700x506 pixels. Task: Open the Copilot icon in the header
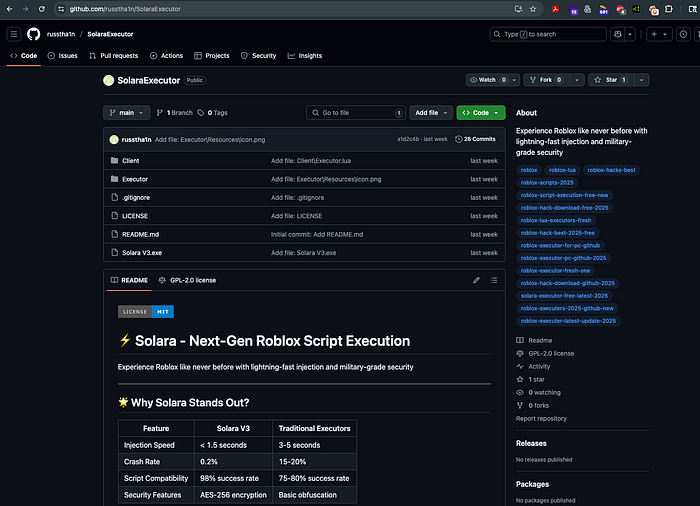tap(617, 34)
